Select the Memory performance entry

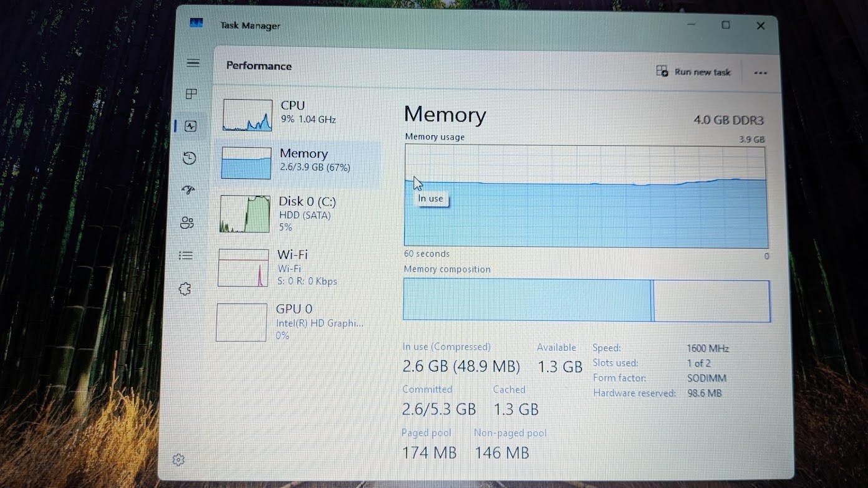tap(297, 164)
